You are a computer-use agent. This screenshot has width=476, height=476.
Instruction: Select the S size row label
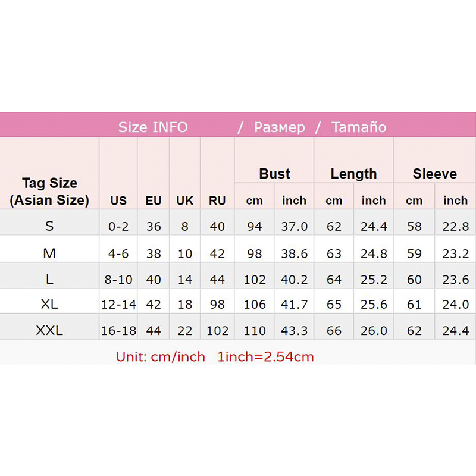coord(49,226)
